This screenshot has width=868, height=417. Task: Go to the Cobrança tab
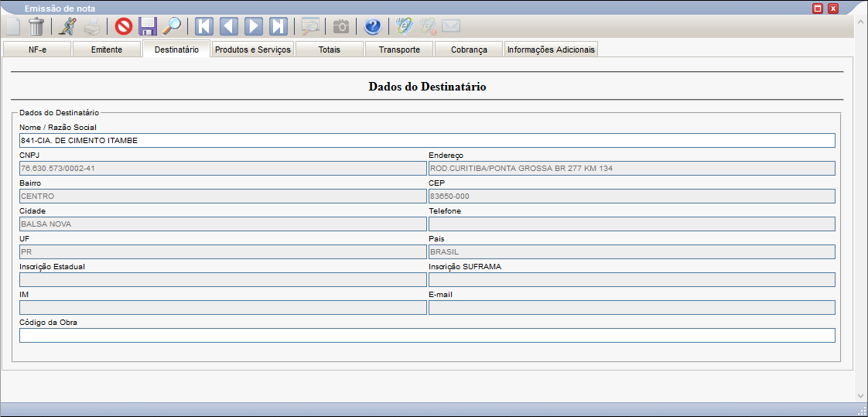pos(469,50)
